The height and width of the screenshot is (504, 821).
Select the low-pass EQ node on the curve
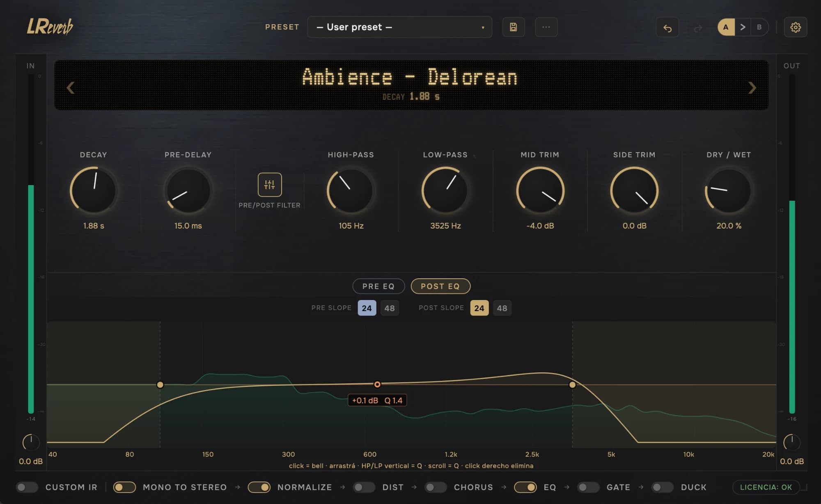click(x=572, y=385)
